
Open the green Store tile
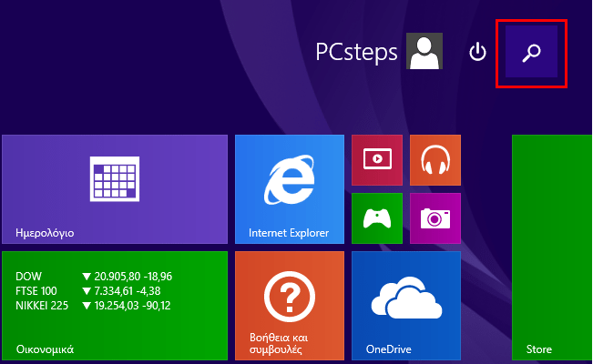(551, 246)
